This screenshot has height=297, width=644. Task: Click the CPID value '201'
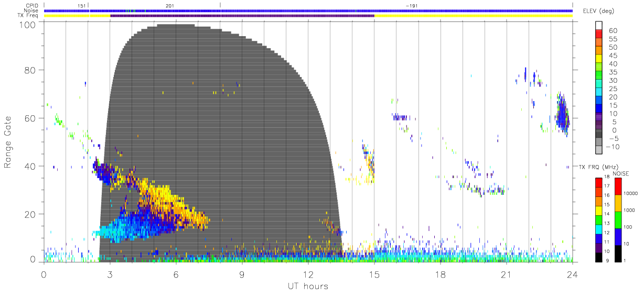[170, 6]
